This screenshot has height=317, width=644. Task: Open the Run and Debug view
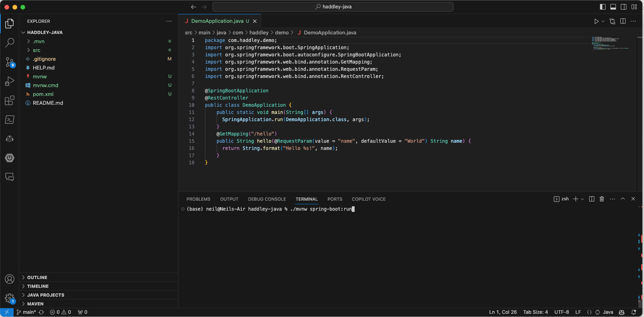10,81
